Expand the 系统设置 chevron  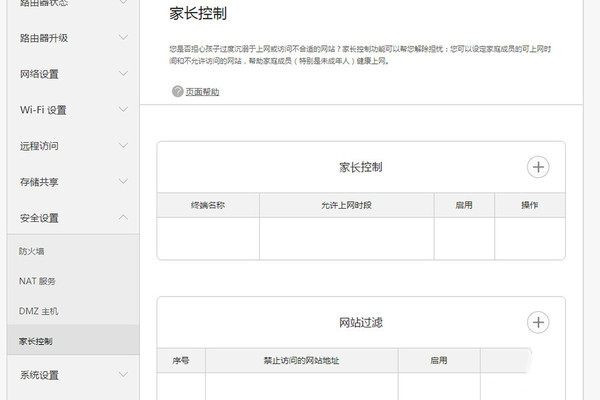point(123,375)
